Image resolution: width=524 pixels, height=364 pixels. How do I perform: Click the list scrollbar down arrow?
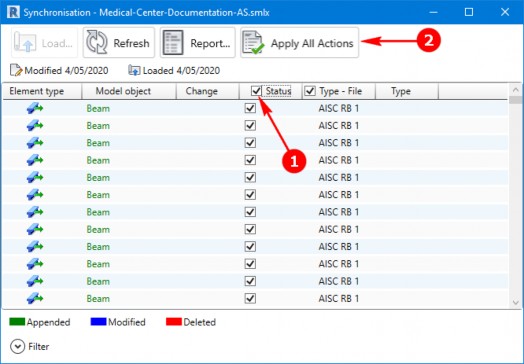tap(515, 302)
